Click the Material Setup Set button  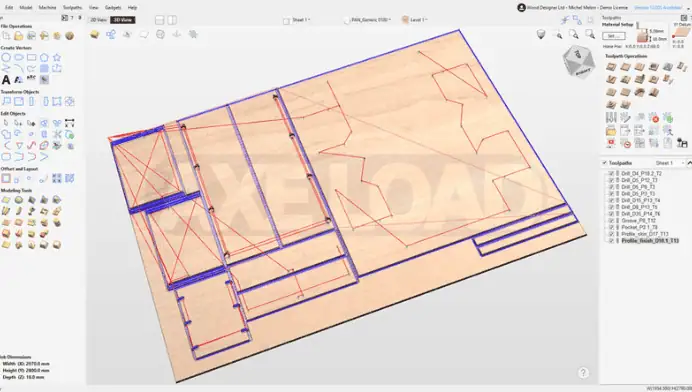[x=613, y=36]
